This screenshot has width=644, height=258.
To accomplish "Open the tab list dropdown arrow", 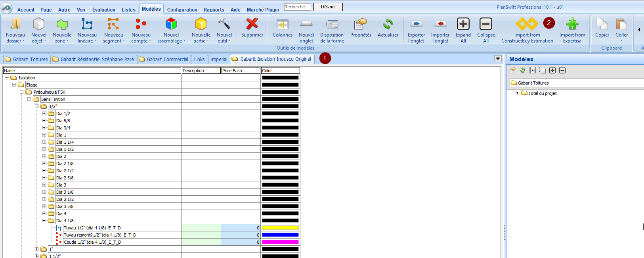I will click(498, 59).
